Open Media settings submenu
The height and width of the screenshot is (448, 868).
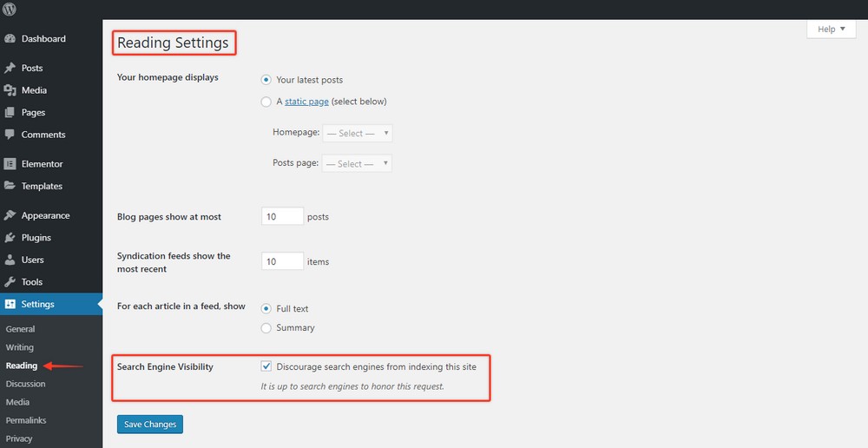pyautogui.click(x=17, y=402)
